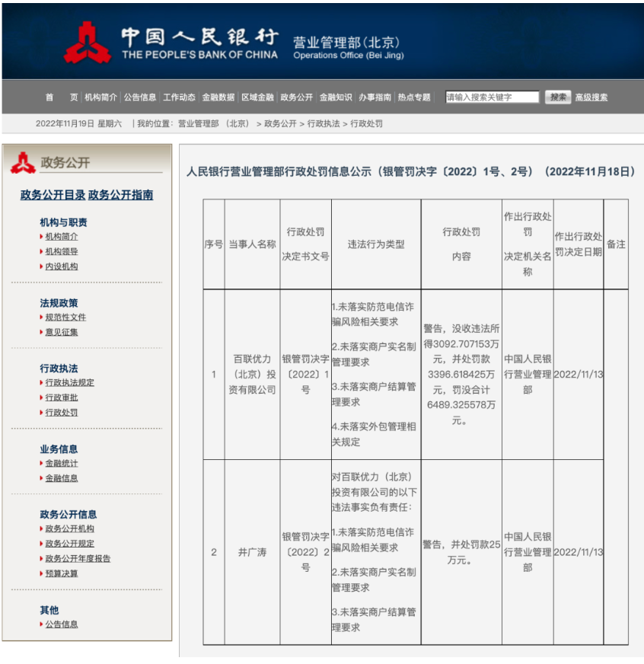Click the 机构与职责 sidebar section heading

(63, 222)
